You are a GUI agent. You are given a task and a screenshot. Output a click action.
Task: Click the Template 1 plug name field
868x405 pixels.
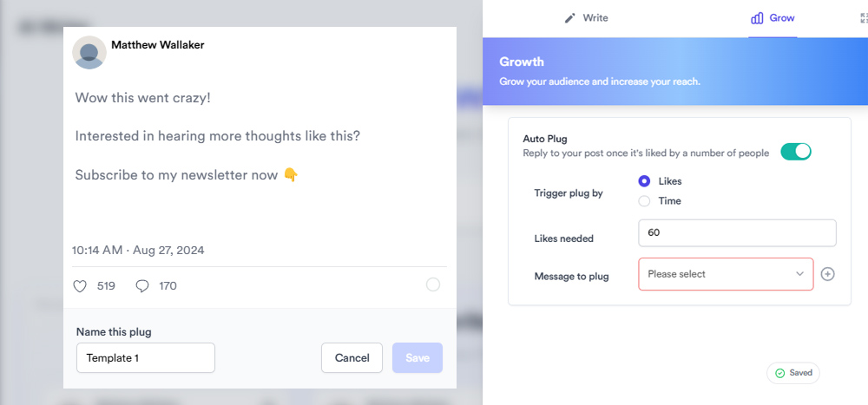[146, 358]
